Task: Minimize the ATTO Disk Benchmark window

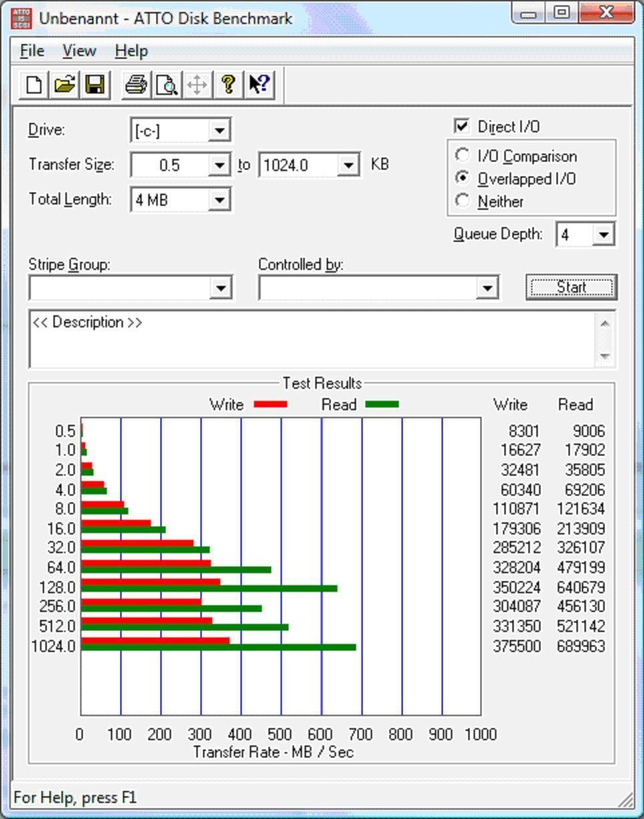Action: (x=529, y=13)
